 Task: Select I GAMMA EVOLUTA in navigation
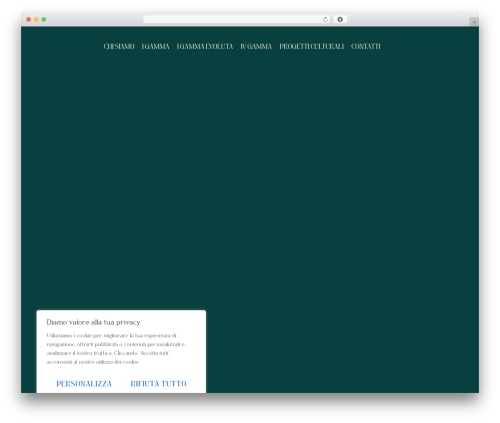coord(205,46)
